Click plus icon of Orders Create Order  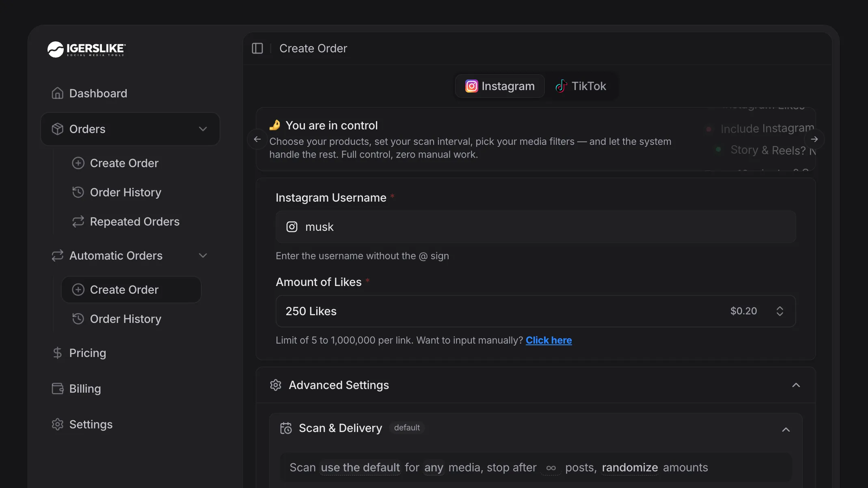pos(78,163)
